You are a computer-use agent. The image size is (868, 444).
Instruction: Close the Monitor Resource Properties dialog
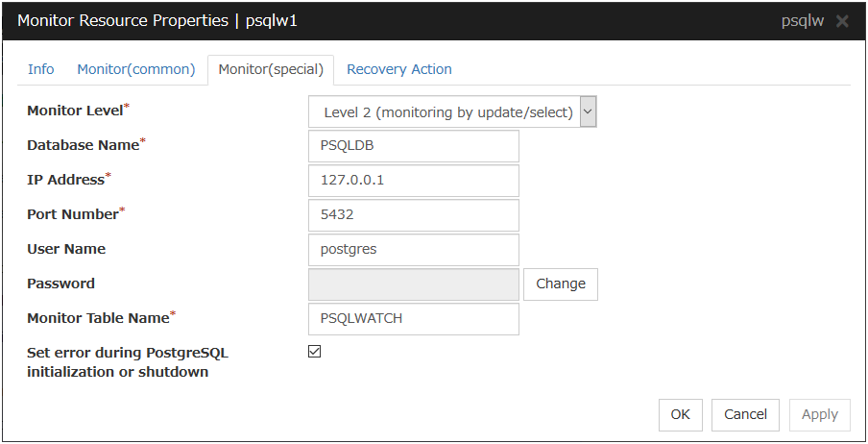click(842, 21)
